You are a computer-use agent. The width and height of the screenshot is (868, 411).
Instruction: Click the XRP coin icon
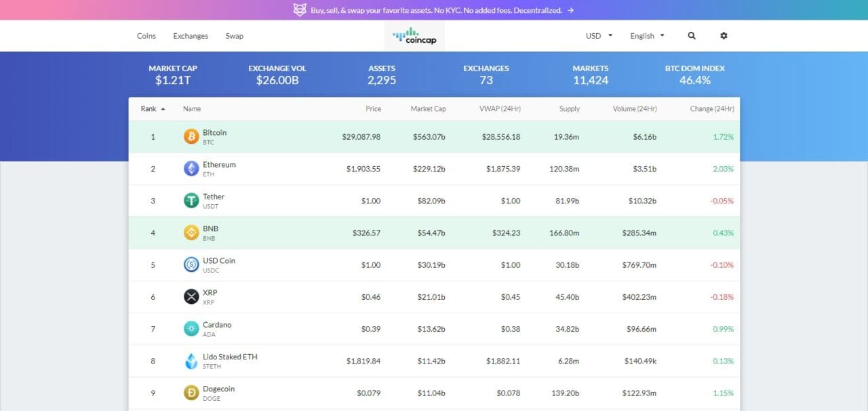(x=191, y=296)
